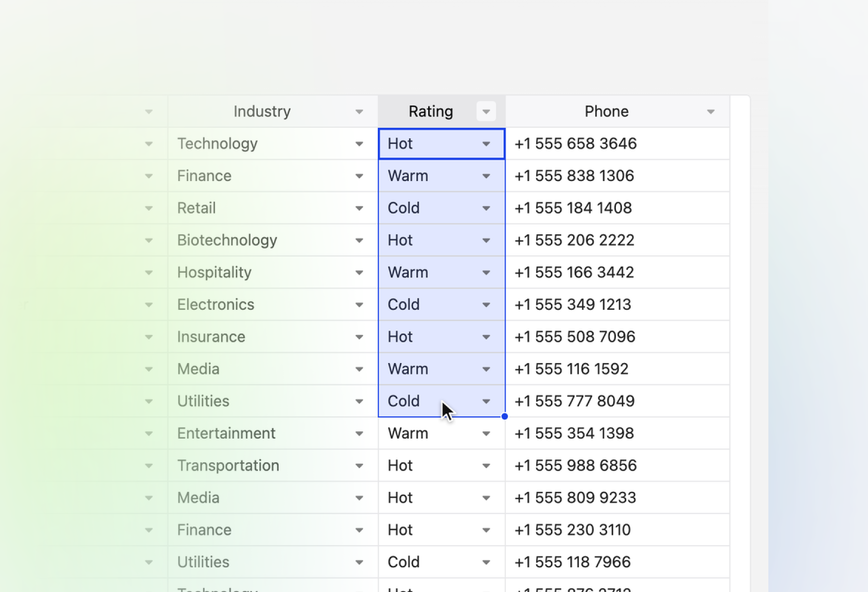The width and height of the screenshot is (868, 592).
Task: Click the Technology industry cell
Action: pyautogui.click(x=273, y=144)
